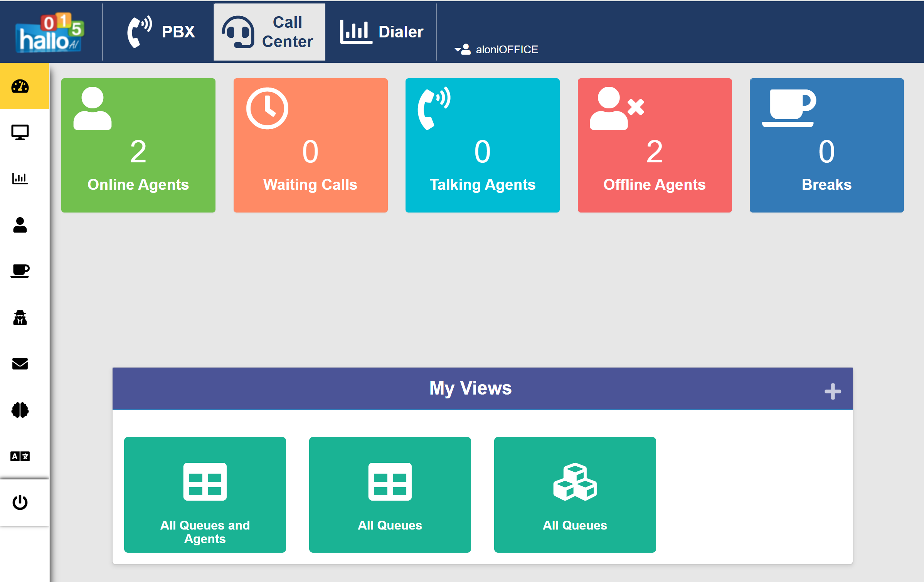This screenshot has height=582, width=924.
Task: Open the envelope mail sidebar icon
Action: (x=20, y=364)
